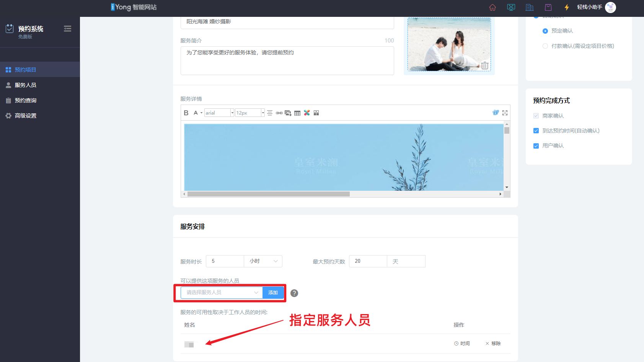Viewport: 644px width, 362px height.
Task: Open the font color dropdown arrow
Action: (201, 113)
